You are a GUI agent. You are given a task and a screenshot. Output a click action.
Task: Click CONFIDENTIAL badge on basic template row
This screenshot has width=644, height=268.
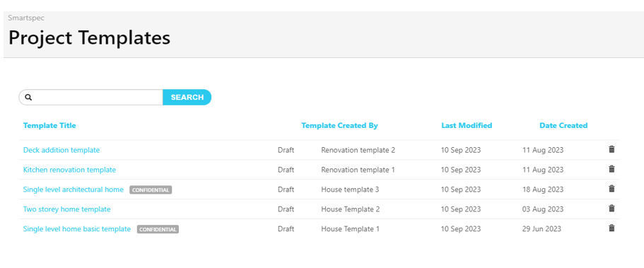point(158,229)
